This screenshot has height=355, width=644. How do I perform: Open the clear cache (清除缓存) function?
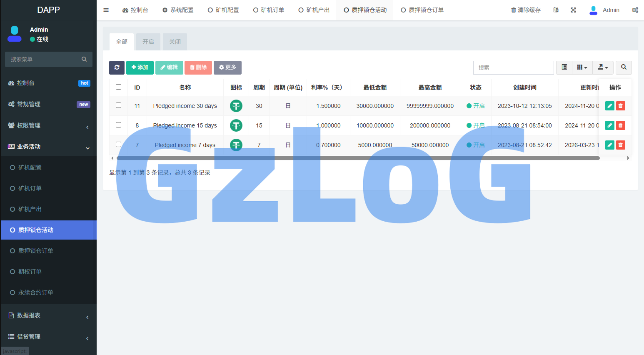[526, 10]
